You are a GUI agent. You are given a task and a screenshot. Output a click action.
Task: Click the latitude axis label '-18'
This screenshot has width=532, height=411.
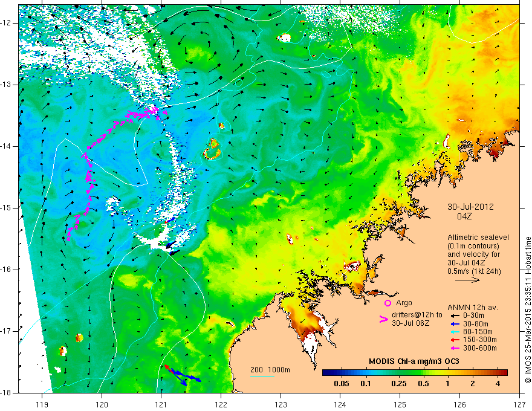click(7, 393)
